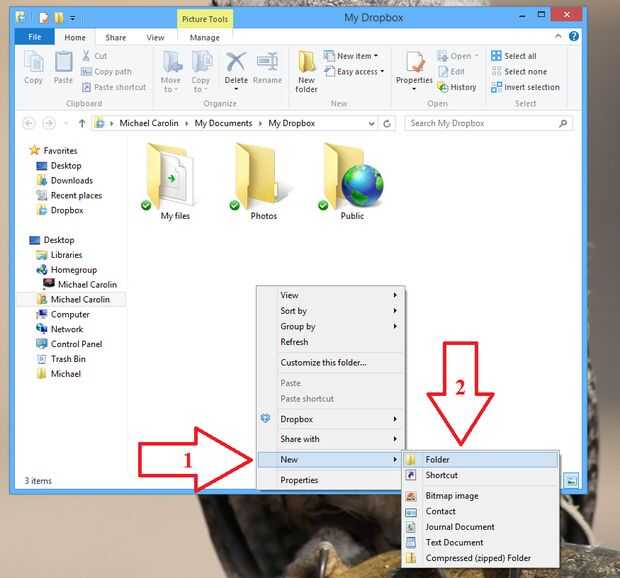The image size is (620, 578).
Task: Open the New item dropdown
Action: coord(351,56)
